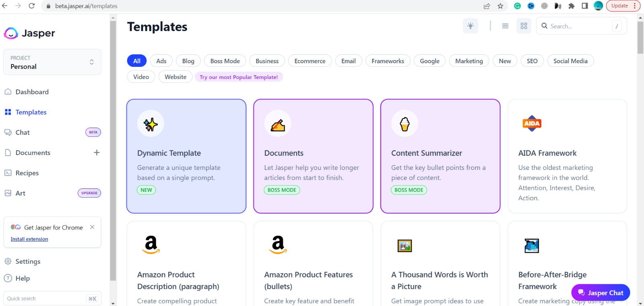The height and width of the screenshot is (306, 644).
Task: Click Amazon icon for Product Features bullets
Action: coord(278,245)
